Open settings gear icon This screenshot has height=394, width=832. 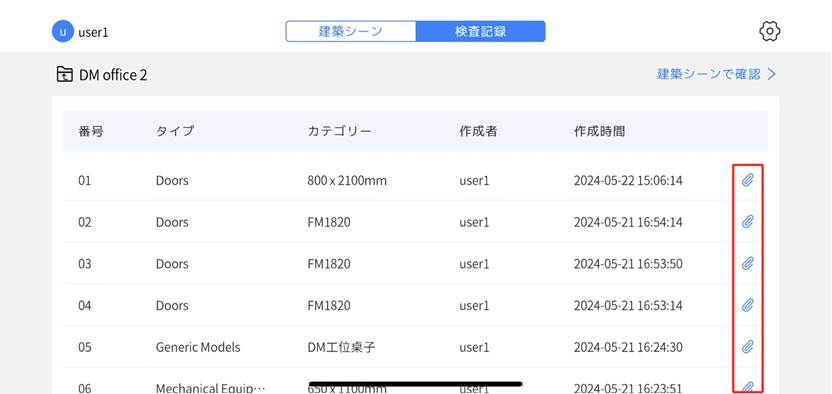[769, 31]
